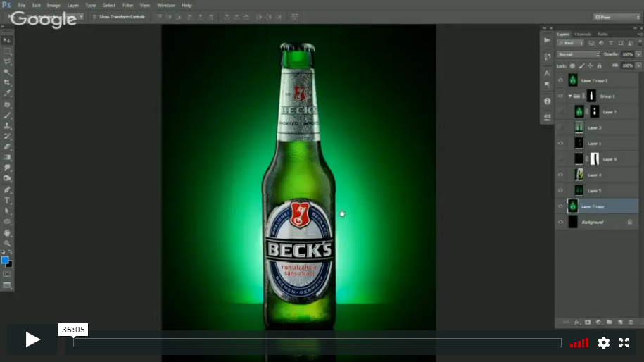This screenshot has height=362, width=644.
Task: Hide Group 1 visibility eye
Action: (561, 96)
